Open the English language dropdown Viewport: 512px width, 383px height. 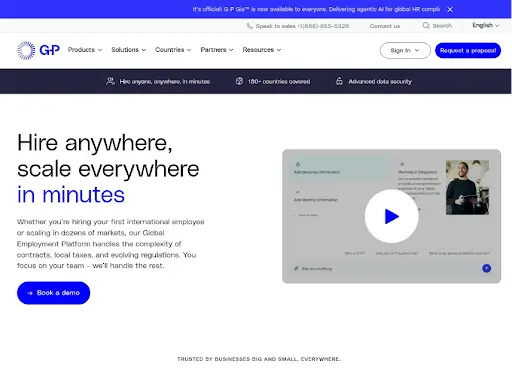coord(485,25)
